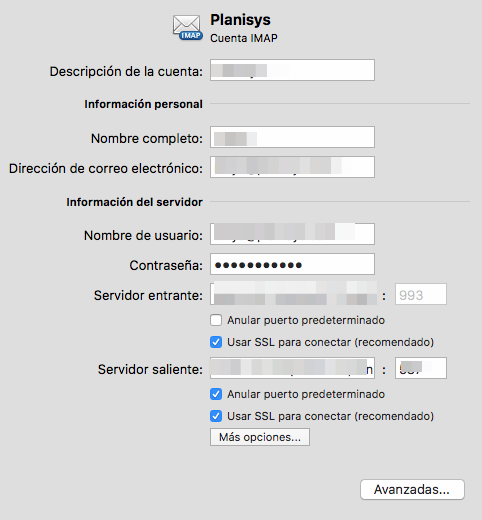Focus the Contraseña password field
Image resolution: width=482 pixels, height=520 pixels.
[x=292, y=264]
